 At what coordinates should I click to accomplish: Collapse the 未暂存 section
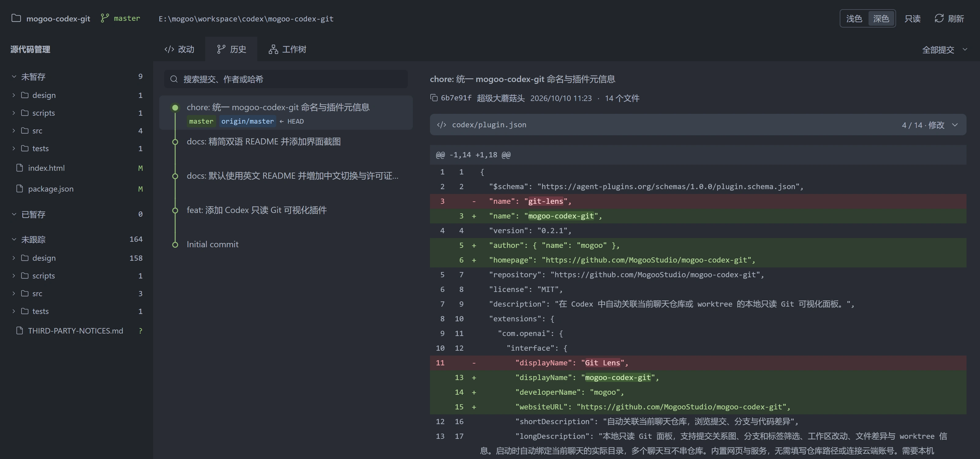pyautogui.click(x=14, y=76)
